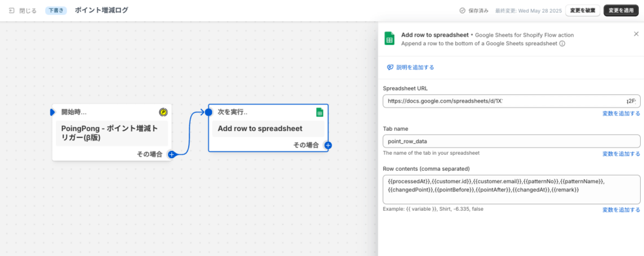Click plus connector on trigger's その場合
Viewport: 644px width, 256px height.
pyautogui.click(x=172, y=155)
